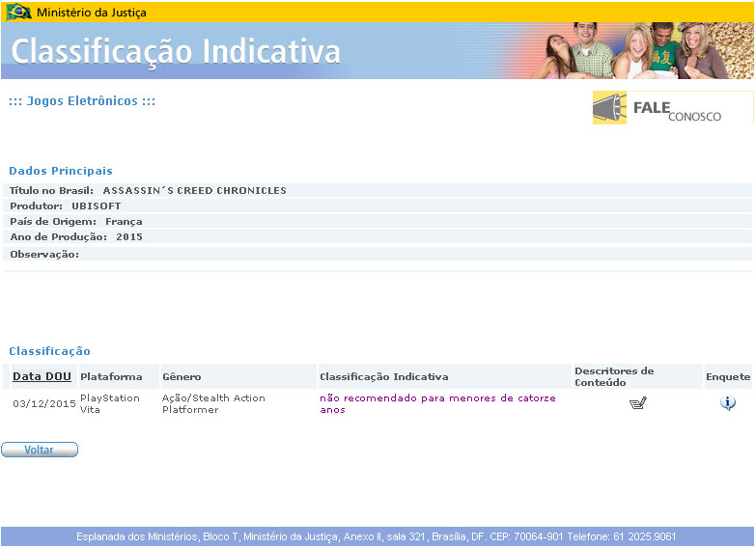This screenshot has height=548, width=756.
Task: Click the Ação/Stealth Action Platformer genre cell
Action: point(212,403)
